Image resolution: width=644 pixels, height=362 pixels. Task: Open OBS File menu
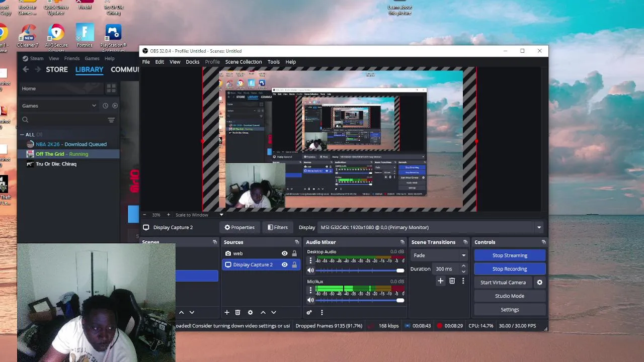pyautogui.click(x=146, y=62)
